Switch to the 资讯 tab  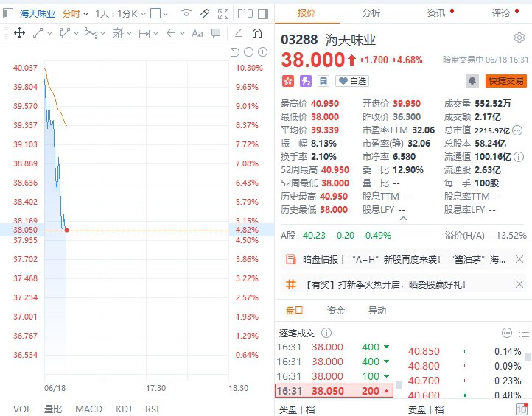click(x=436, y=13)
